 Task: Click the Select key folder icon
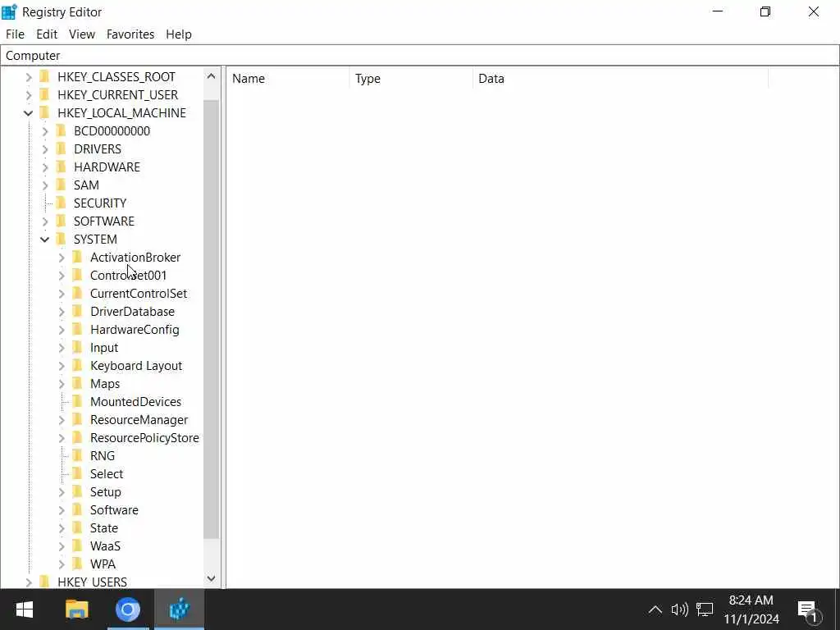78,474
